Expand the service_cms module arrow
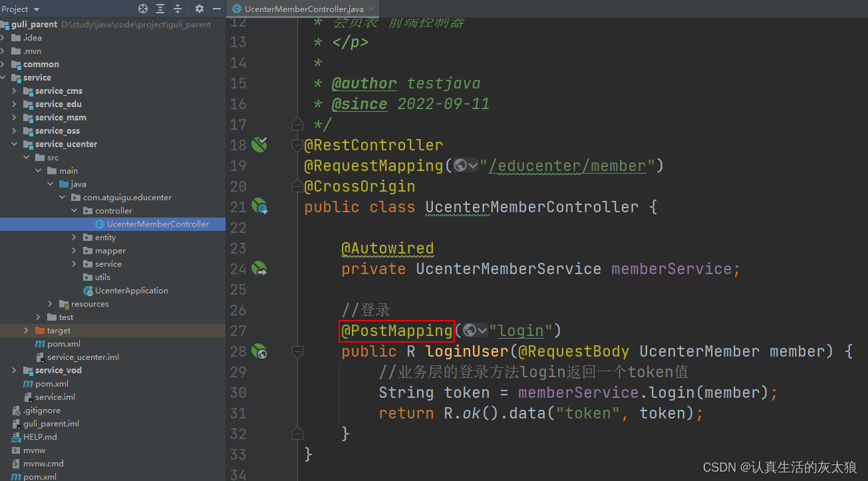The image size is (868, 481). click(x=15, y=91)
